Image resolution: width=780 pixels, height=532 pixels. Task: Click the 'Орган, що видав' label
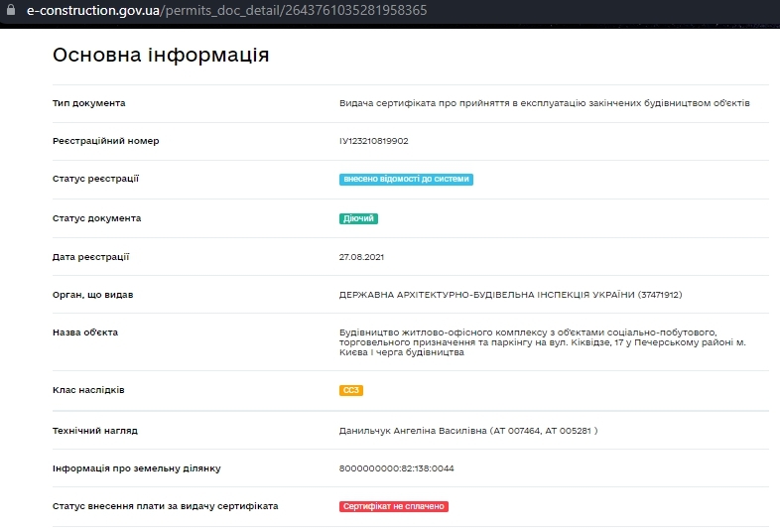92,295
